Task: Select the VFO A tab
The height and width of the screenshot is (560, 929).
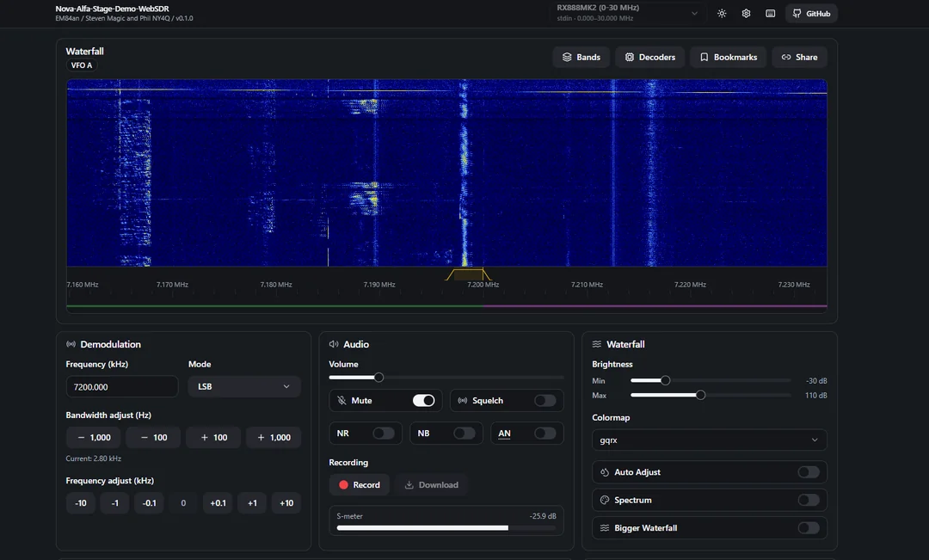Action: pos(82,65)
